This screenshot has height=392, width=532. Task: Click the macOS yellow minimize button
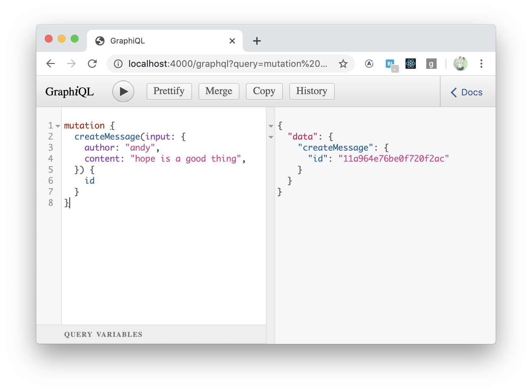point(62,39)
